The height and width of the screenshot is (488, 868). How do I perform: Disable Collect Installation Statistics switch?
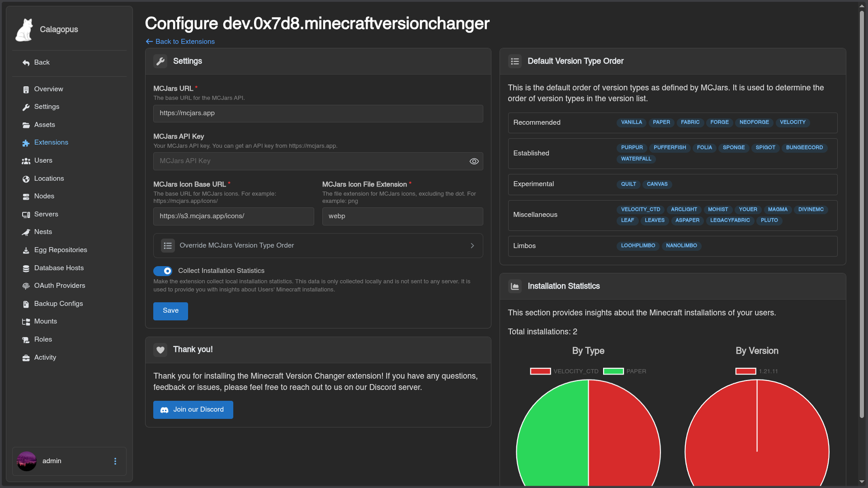pos(163,271)
